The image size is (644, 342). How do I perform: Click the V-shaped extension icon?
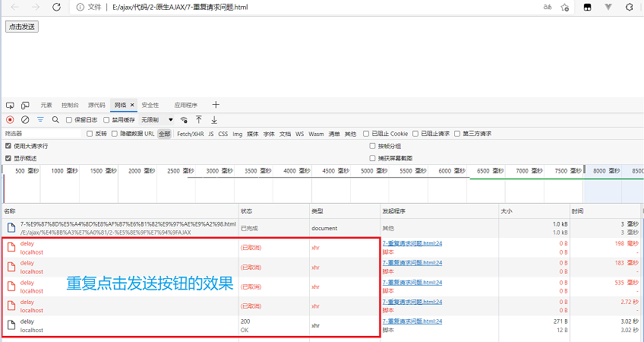click(x=608, y=7)
